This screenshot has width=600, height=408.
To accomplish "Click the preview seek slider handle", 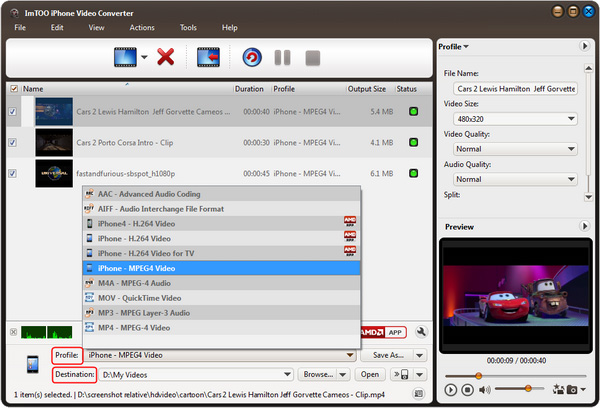I will coord(478,376).
